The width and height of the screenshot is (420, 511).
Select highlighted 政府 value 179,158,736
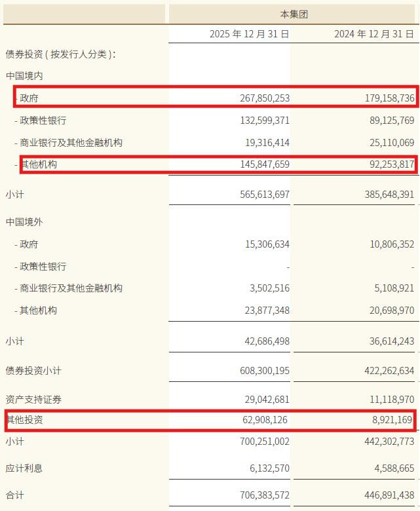tap(389, 98)
